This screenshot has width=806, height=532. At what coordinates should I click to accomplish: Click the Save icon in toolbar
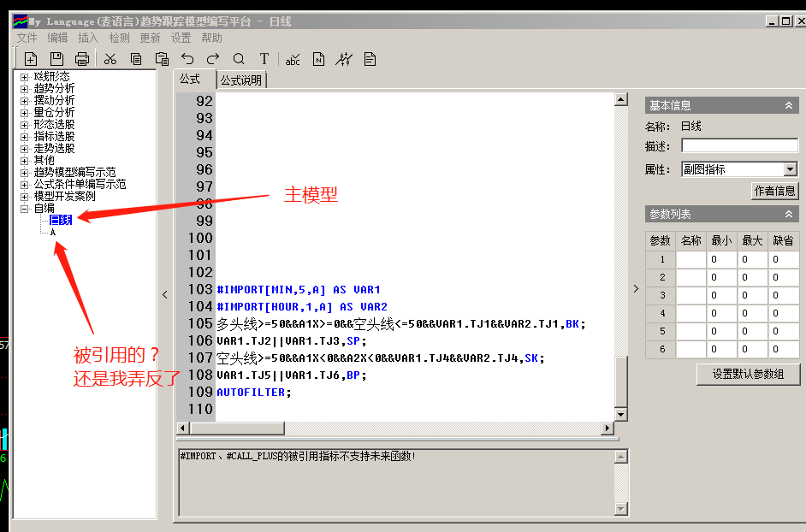point(56,59)
